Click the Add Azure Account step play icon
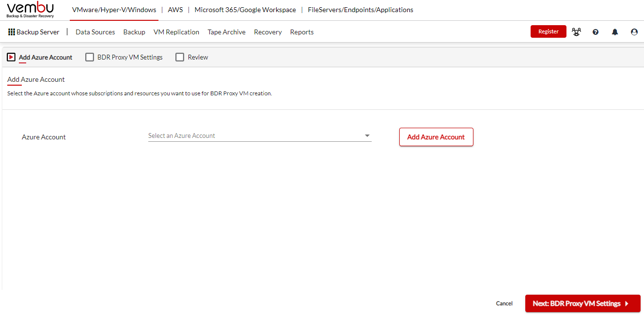Image resolution: width=644 pixels, height=315 pixels. (11, 57)
